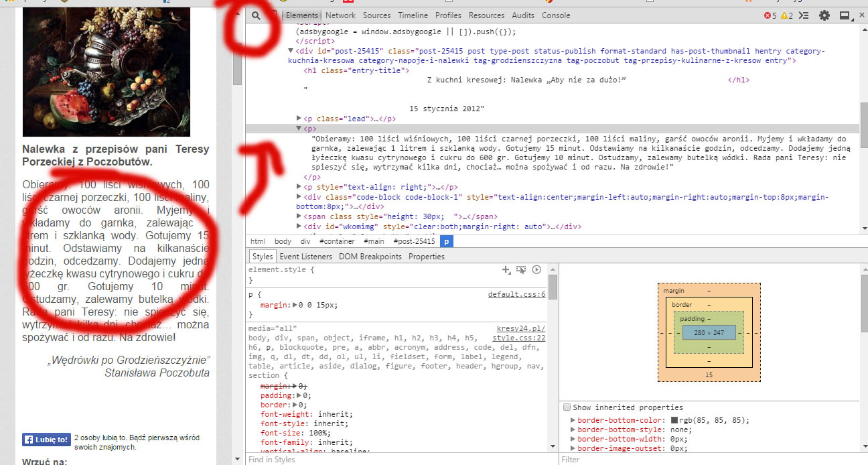This screenshot has height=465, width=868.
Task: Expand the div id="wkomimg" node
Action: [299, 226]
